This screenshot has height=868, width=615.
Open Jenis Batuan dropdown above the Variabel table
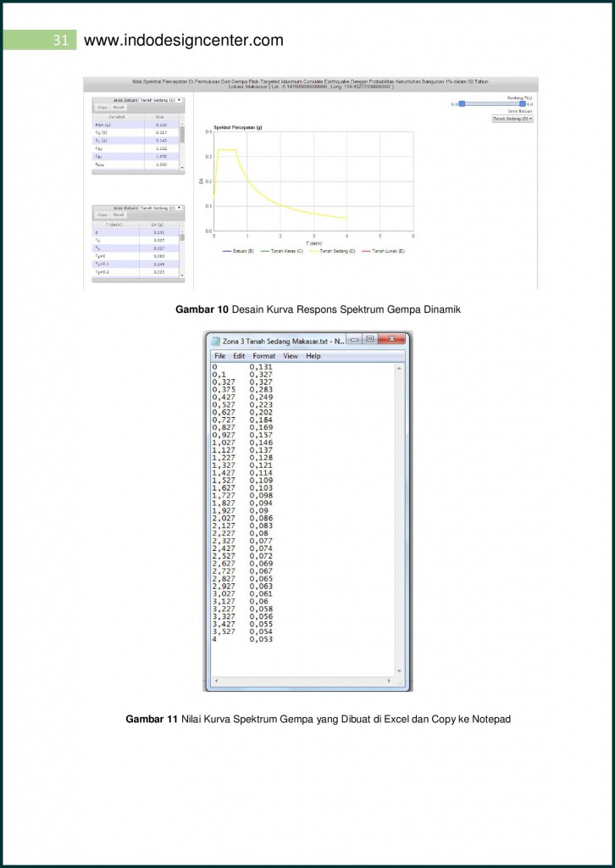(x=161, y=100)
